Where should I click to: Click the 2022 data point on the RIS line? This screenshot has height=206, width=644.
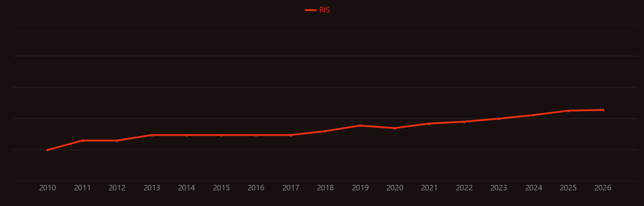464,122
